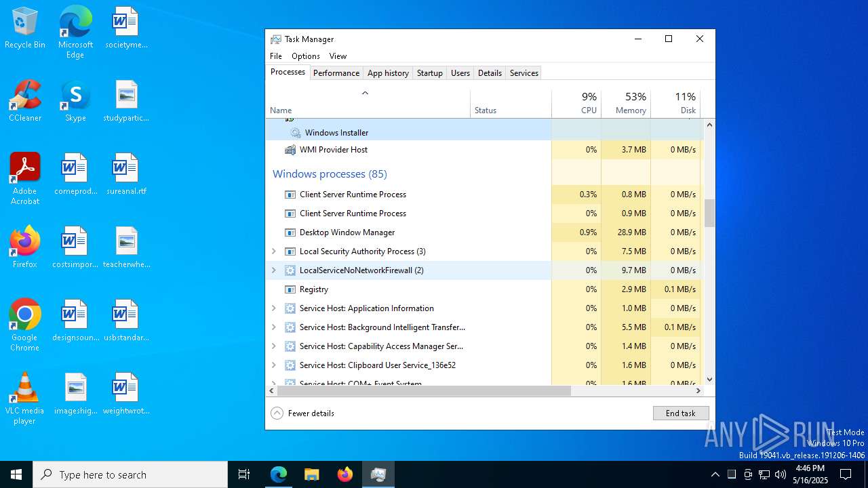The width and height of the screenshot is (868, 488).
Task: Click horizontal scrollbar right arrow
Action: coord(698,391)
